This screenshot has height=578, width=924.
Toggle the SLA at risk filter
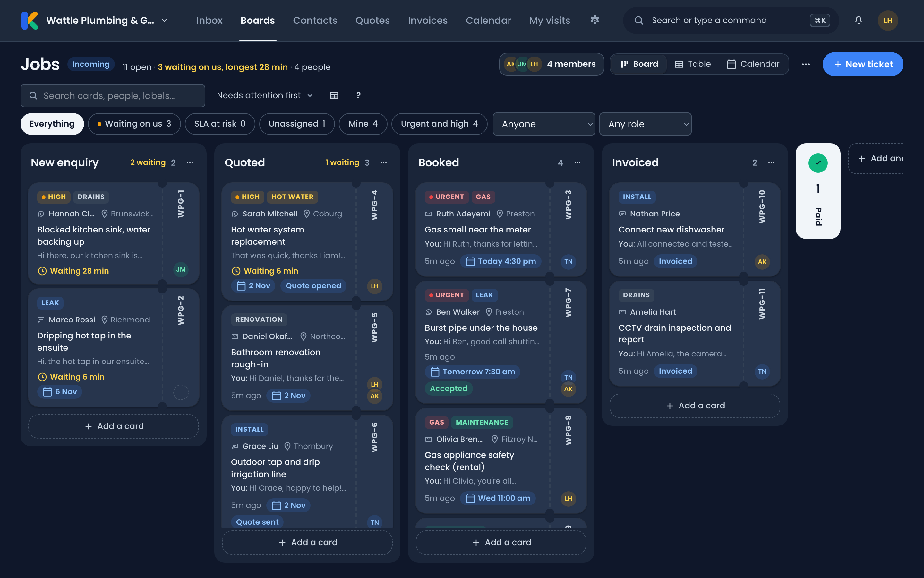[220, 124]
